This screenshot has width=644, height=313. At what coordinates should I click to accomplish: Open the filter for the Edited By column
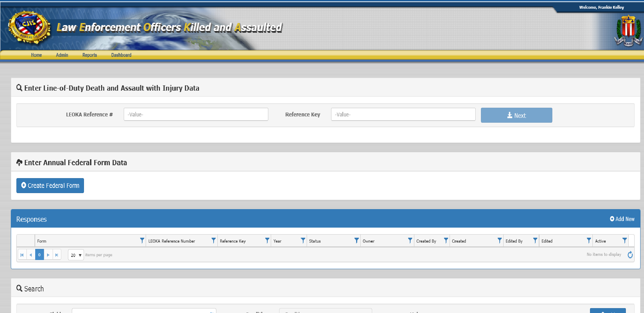point(535,241)
